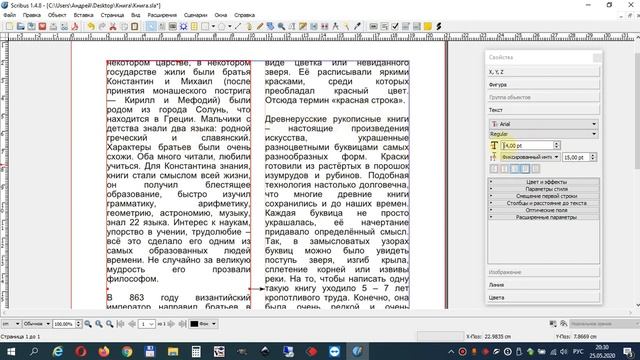Viewport: 640px width, 360px height.
Task: Click the Undo arrow icon
Action: pos(91,27)
